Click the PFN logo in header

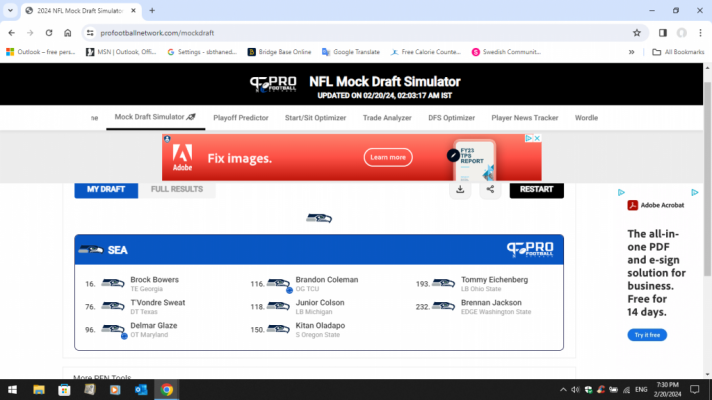[x=273, y=84]
